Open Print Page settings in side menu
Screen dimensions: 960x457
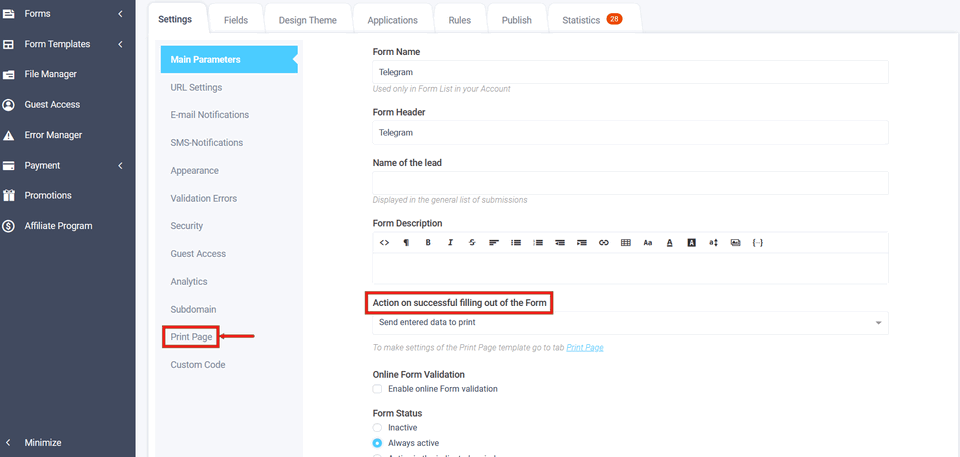pos(191,337)
